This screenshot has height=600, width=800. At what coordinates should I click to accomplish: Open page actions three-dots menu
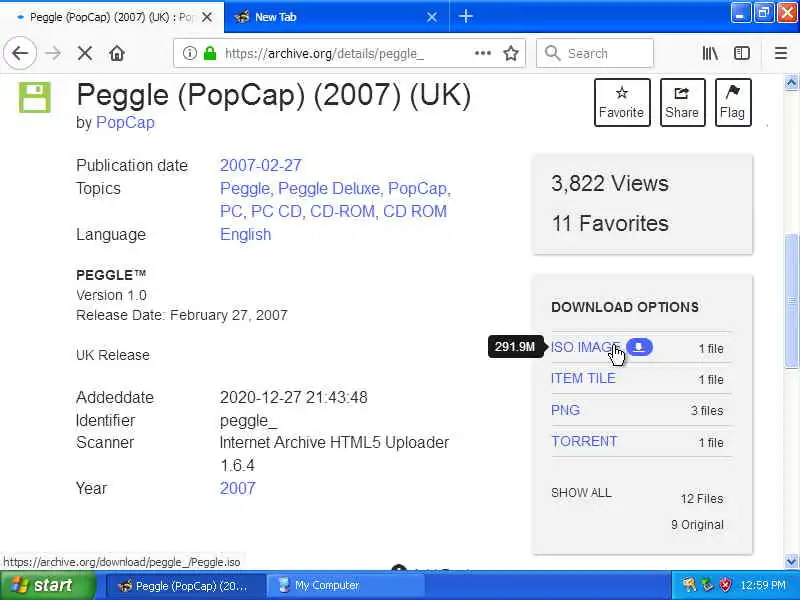483,53
